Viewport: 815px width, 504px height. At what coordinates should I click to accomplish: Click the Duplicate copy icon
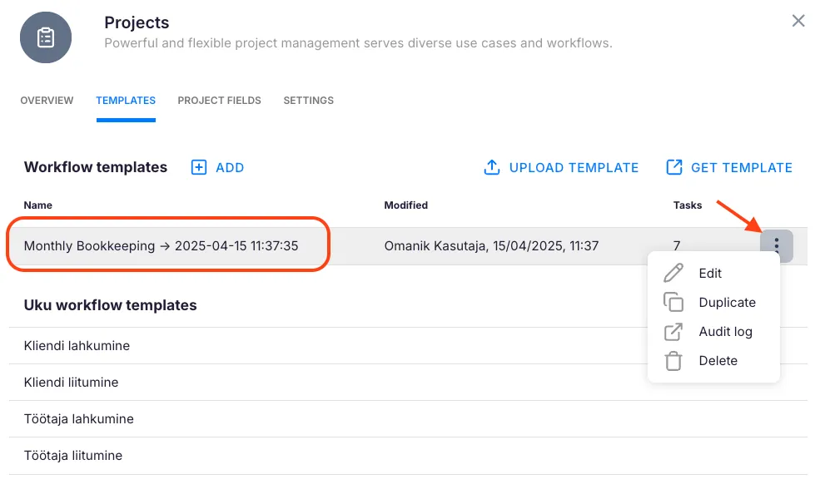click(x=673, y=303)
